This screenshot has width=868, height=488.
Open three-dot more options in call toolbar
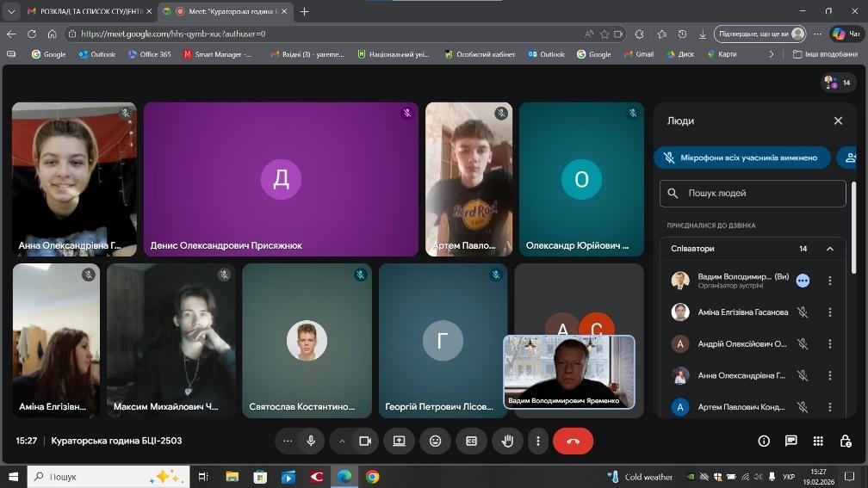coord(538,441)
